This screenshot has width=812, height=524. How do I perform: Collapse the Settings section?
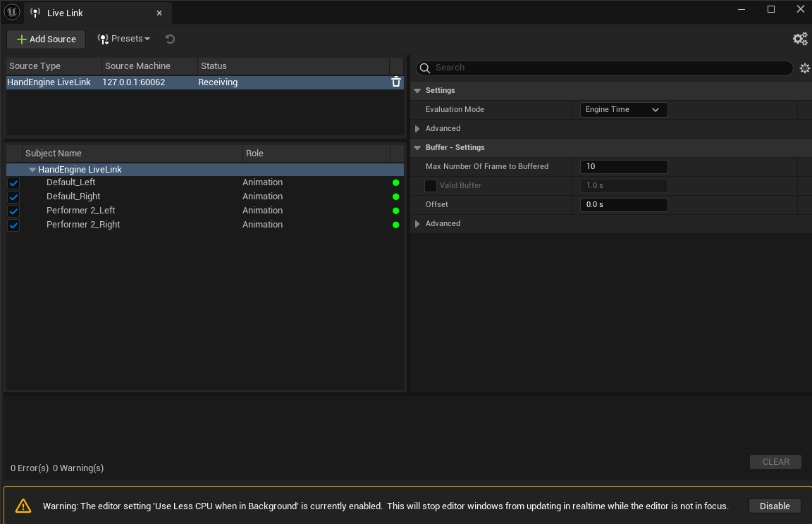click(x=417, y=91)
